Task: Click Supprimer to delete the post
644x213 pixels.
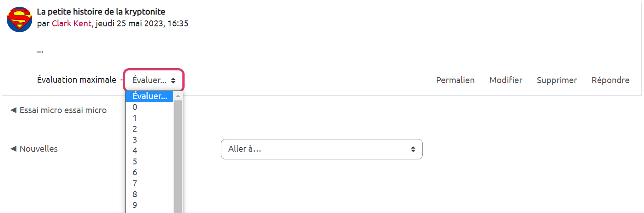Action: [x=557, y=80]
